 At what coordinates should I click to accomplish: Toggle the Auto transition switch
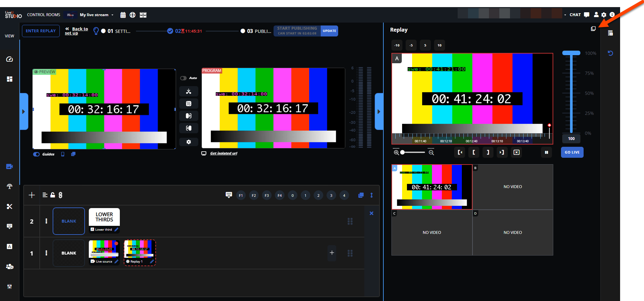coord(183,78)
